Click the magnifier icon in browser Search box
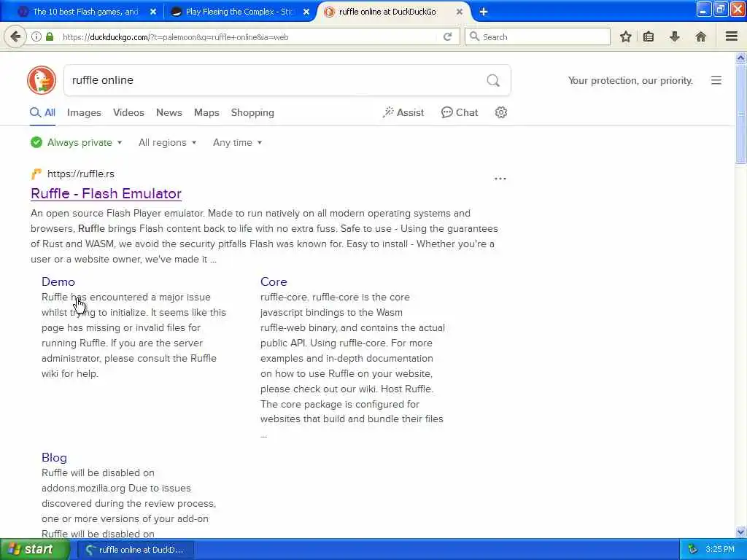 pyautogui.click(x=474, y=36)
